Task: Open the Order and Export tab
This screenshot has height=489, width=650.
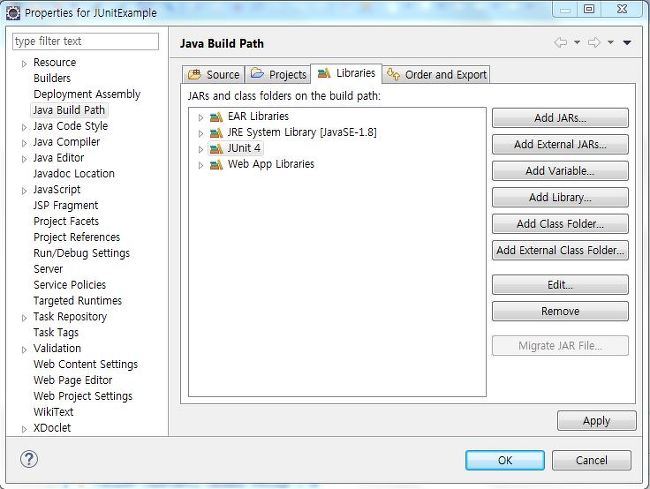Action: pyautogui.click(x=437, y=75)
